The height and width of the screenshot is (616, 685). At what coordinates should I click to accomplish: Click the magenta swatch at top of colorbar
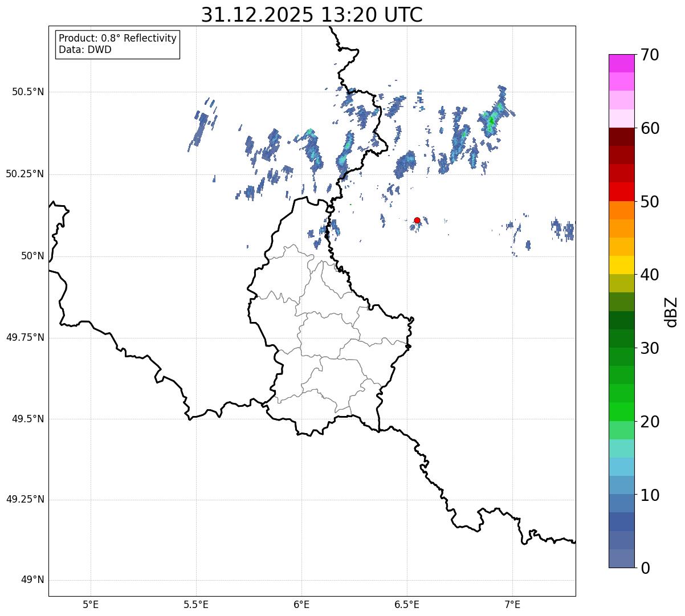pyautogui.click(x=621, y=63)
